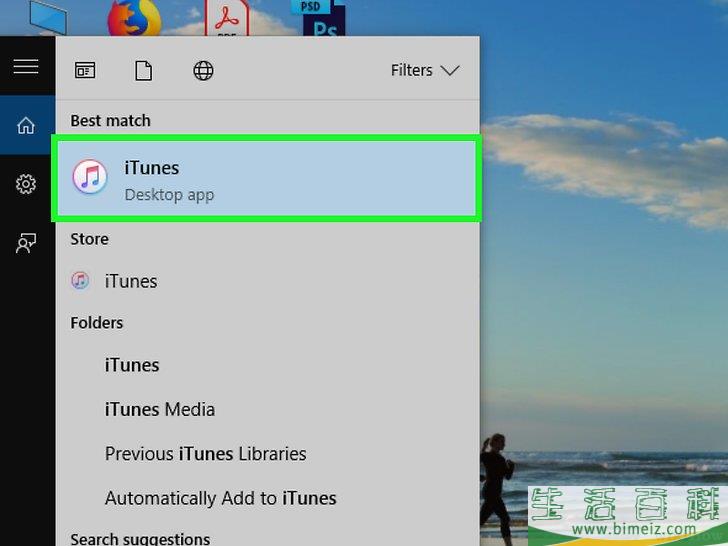
Task: Click the Adobe PDF desktop icon
Action: click(x=227, y=18)
